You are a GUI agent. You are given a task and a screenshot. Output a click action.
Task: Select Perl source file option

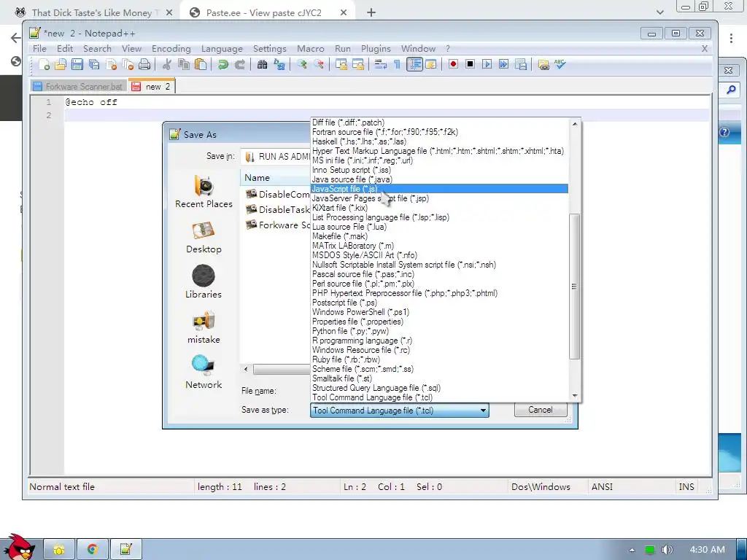[x=438, y=284]
